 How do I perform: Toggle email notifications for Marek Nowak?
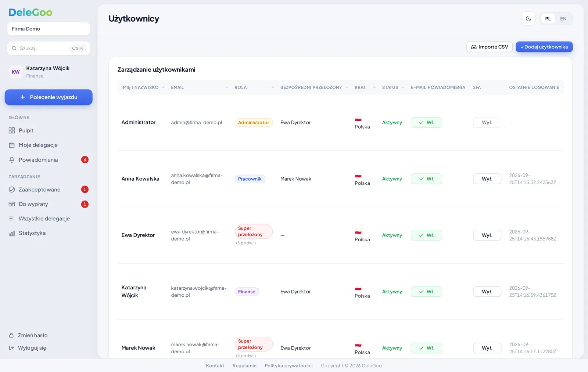(x=426, y=348)
